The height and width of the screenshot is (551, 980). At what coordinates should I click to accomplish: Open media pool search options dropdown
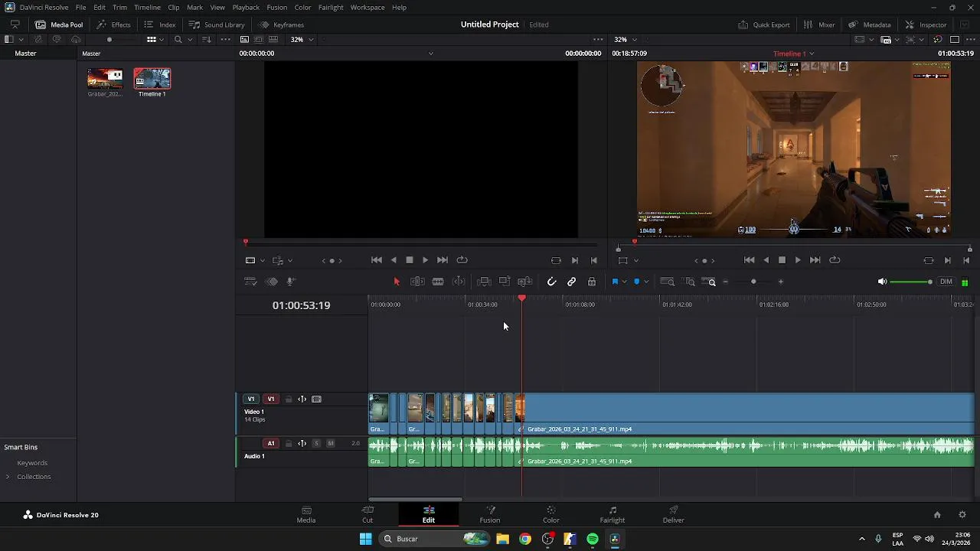click(189, 39)
